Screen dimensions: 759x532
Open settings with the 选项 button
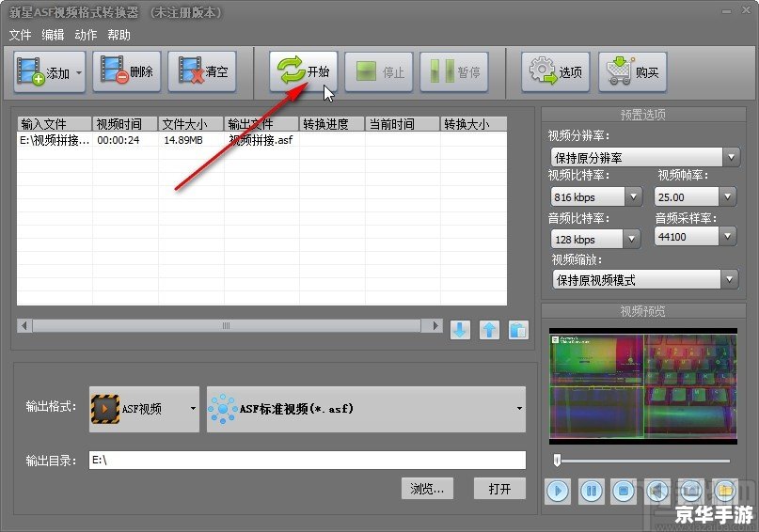tap(555, 72)
